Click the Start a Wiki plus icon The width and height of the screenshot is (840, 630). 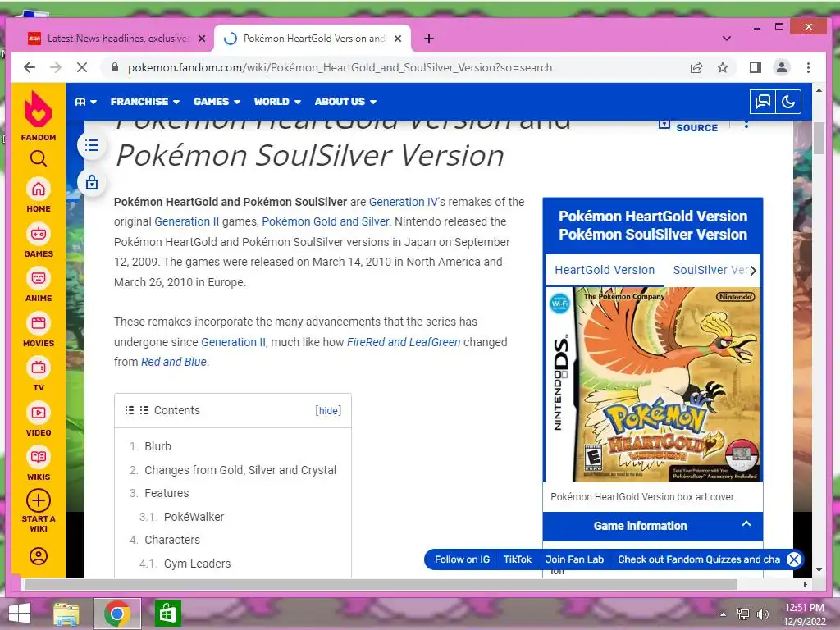point(39,501)
